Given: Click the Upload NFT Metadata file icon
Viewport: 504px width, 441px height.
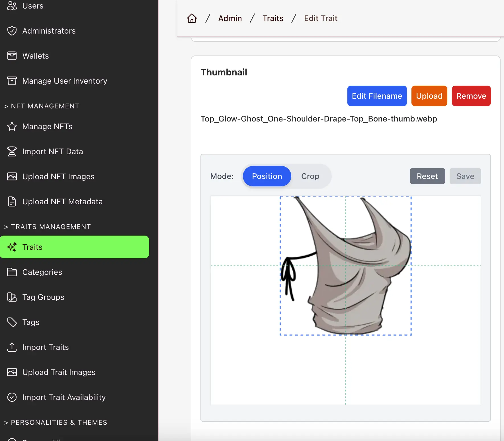Looking at the screenshot, I should pos(12,201).
